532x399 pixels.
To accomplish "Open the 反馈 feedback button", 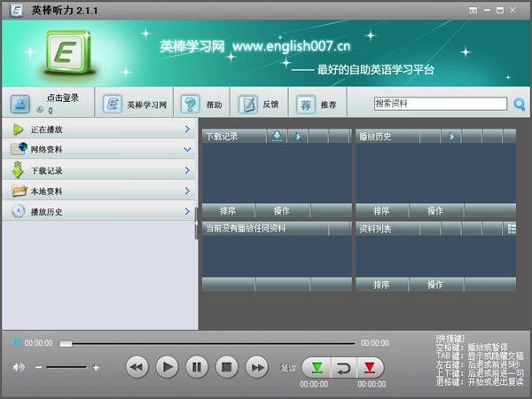I will click(x=259, y=104).
